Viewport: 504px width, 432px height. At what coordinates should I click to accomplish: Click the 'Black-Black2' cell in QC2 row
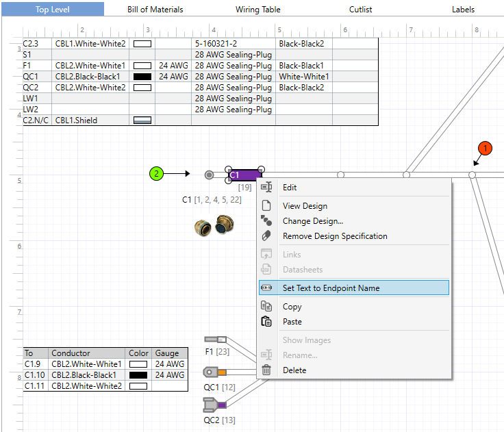pos(304,88)
